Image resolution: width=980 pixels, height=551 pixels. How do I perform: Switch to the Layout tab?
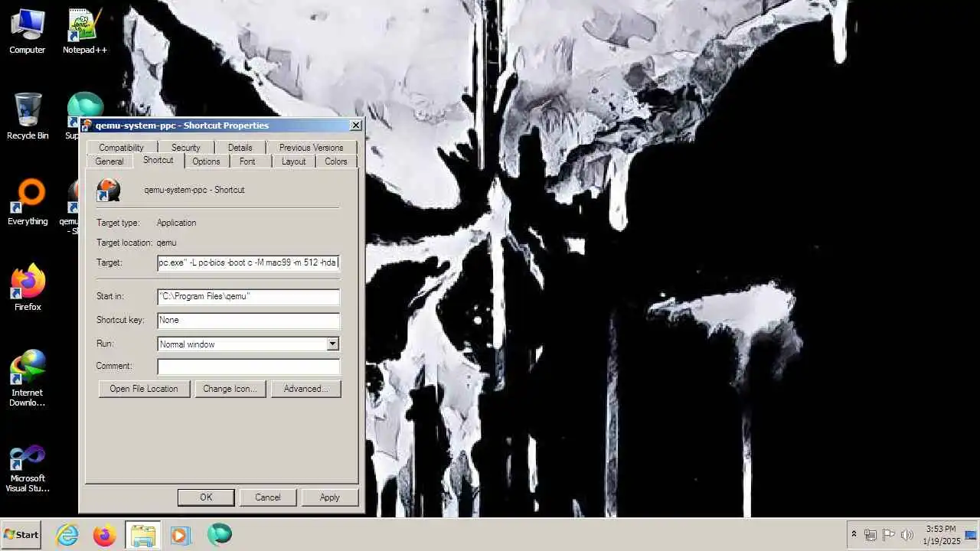[x=293, y=161]
